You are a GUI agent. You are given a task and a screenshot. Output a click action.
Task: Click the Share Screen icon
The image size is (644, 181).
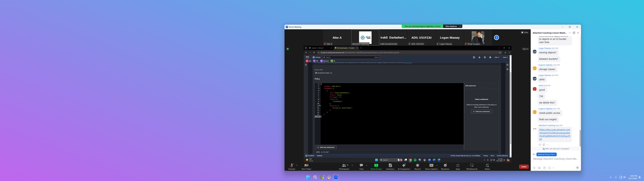[x=376, y=166]
